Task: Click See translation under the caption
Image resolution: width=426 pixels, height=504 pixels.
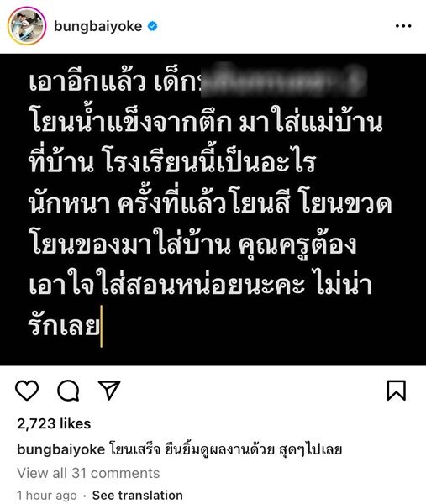Action: [x=138, y=495]
